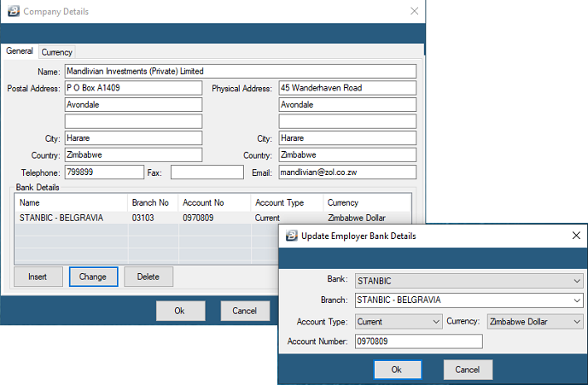Image resolution: width=588 pixels, height=385 pixels.
Task: Click Physical Address second line Avondale
Action: coord(347,105)
